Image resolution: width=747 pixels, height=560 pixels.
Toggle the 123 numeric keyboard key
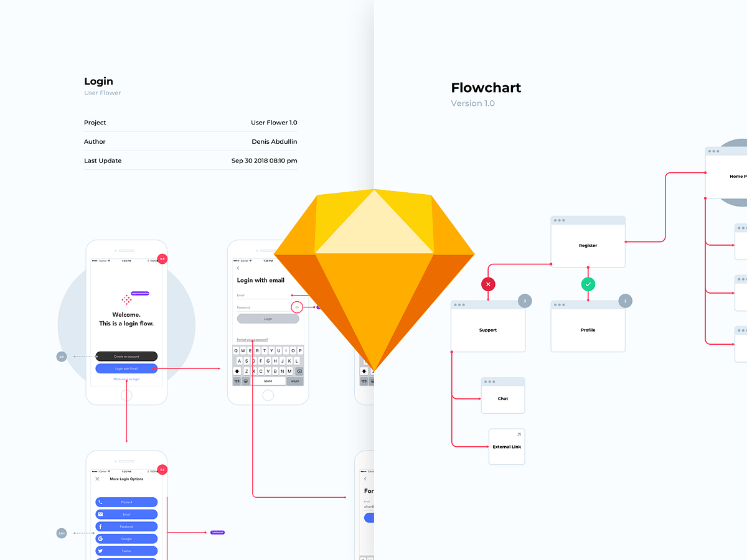point(236,381)
